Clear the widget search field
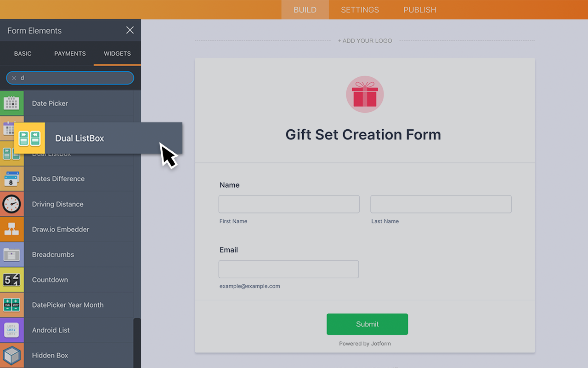 (x=14, y=78)
